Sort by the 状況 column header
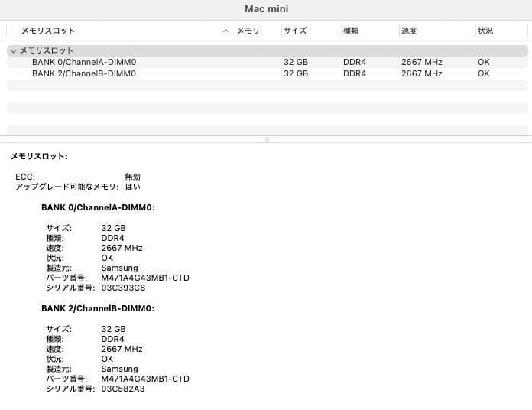 pyautogui.click(x=485, y=31)
